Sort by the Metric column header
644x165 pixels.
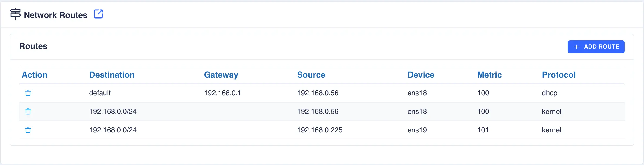[490, 75]
